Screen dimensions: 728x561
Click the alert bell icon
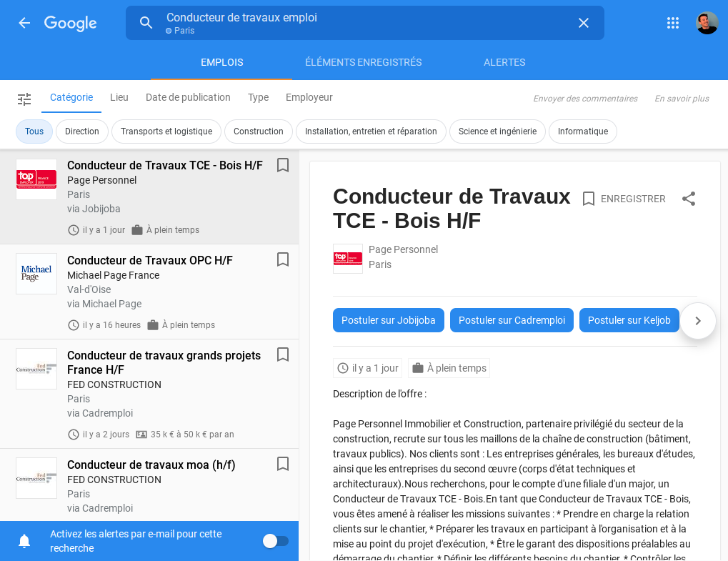(24, 541)
